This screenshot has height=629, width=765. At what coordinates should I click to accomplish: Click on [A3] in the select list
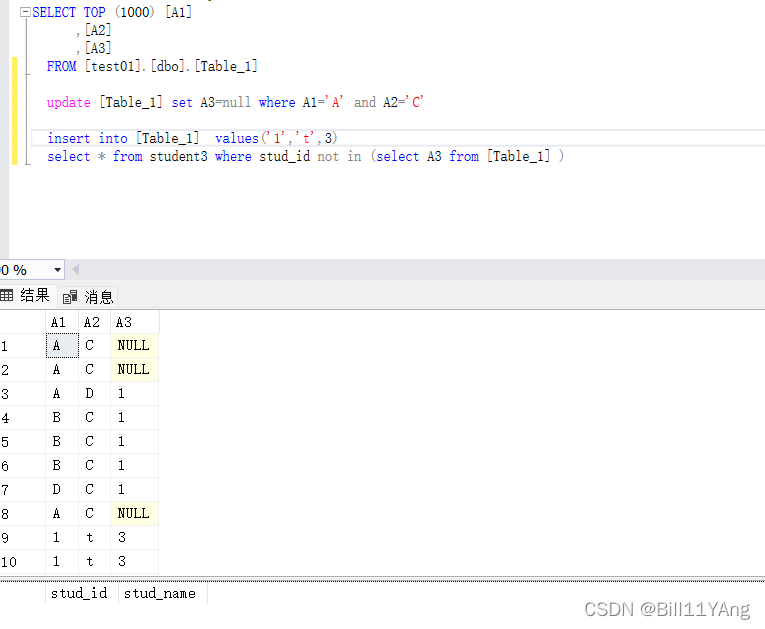click(x=98, y=48)
